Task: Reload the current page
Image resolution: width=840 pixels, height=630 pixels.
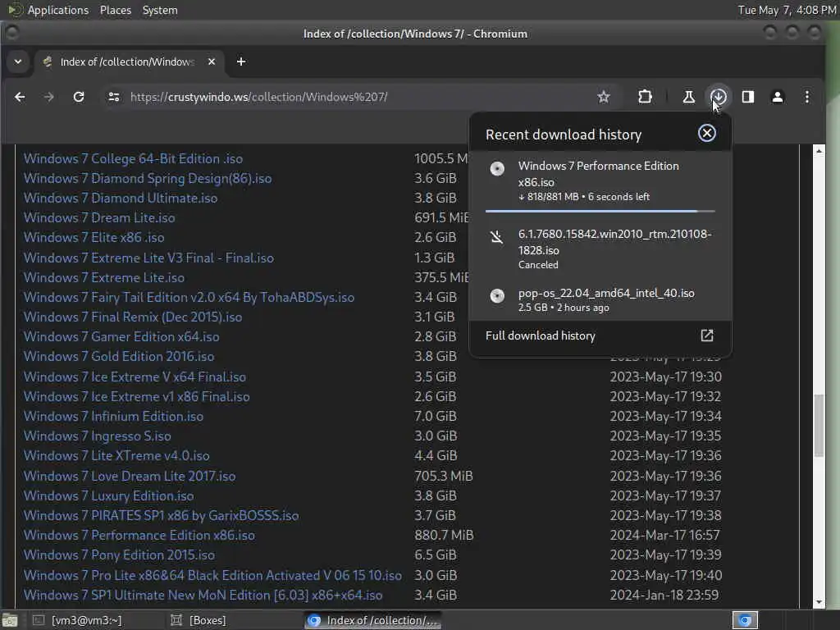Action: pos(79,97)
